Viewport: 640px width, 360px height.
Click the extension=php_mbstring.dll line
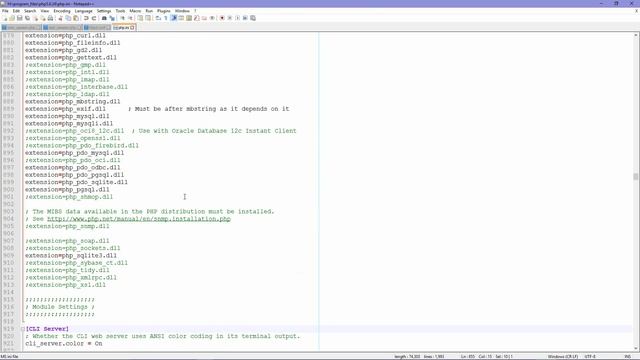(73, 102)
